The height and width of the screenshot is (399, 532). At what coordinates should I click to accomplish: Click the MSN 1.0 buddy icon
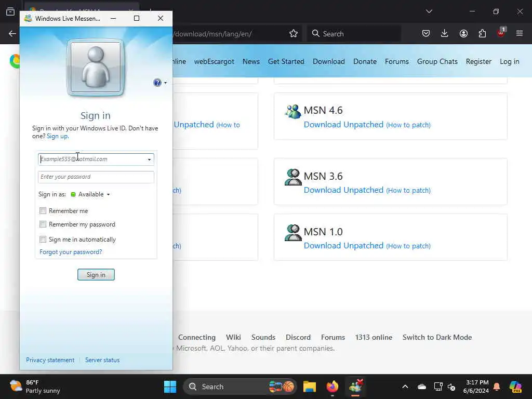tap(293, 232)
